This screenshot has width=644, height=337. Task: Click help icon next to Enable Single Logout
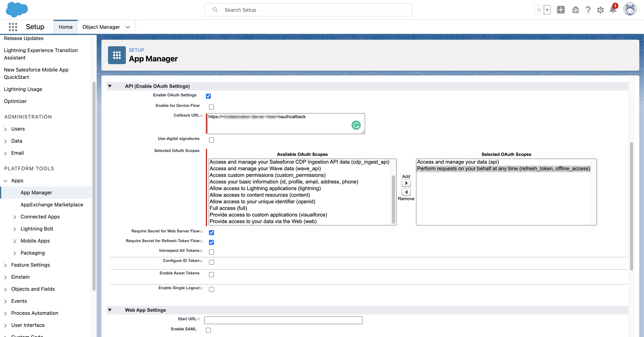point(202,288)
